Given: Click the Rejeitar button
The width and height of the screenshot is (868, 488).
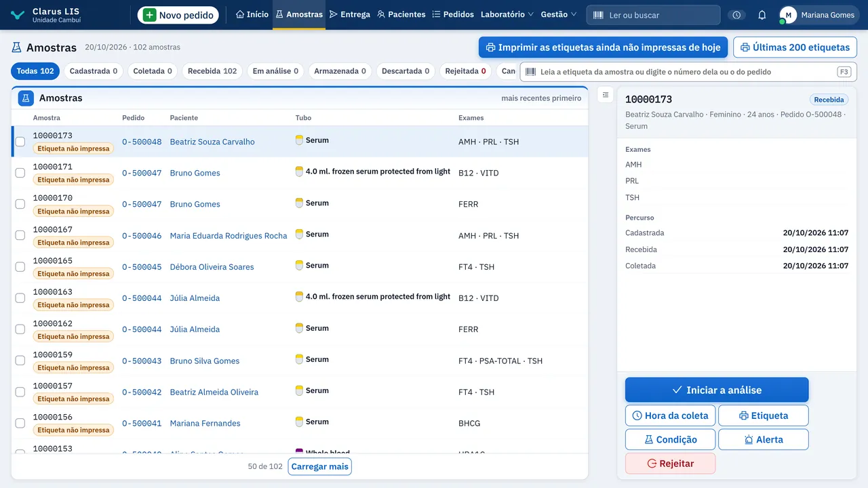Looking at the screenshot, I should click(670, 464).
